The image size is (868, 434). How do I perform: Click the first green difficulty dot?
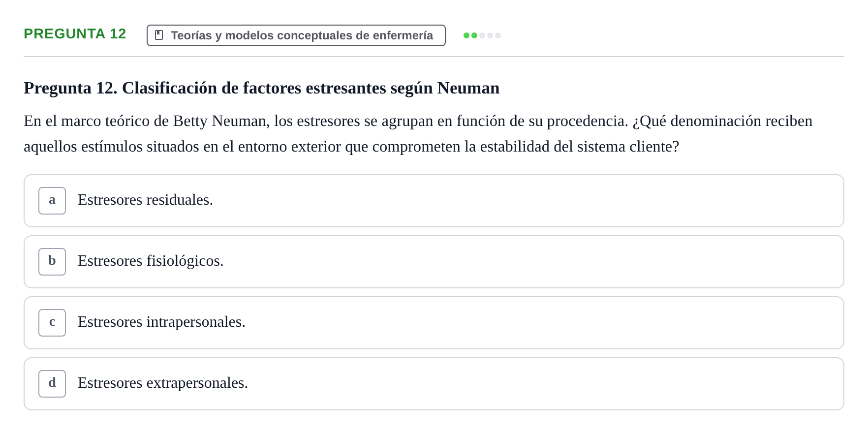tap(466, 35)
